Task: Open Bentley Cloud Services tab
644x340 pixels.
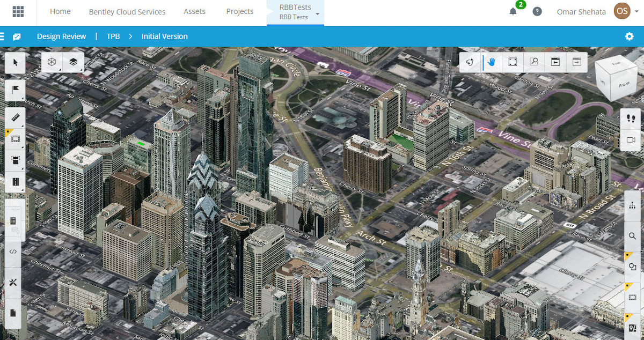Action: click(127, 11)
